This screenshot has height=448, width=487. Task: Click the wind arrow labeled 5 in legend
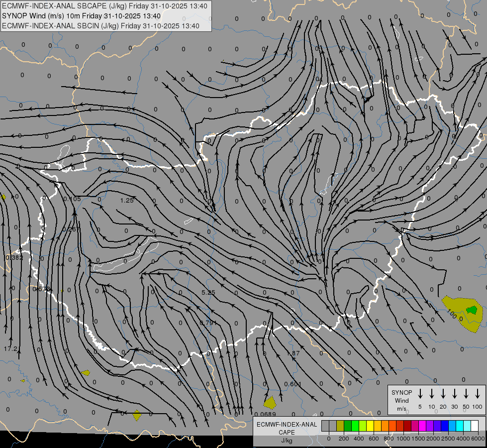coord(420,394)
